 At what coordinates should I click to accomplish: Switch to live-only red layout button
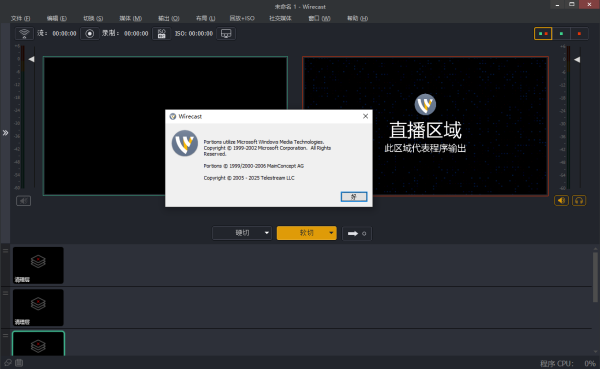pyautogui.click(x=579, y=34)
